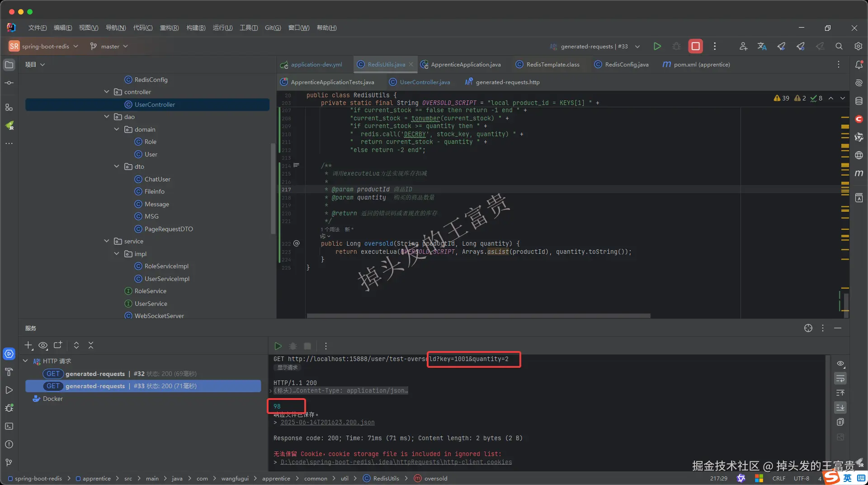The image size is (868, 485).
Task: Open the Git(G) menu
Action: (273, 28)
